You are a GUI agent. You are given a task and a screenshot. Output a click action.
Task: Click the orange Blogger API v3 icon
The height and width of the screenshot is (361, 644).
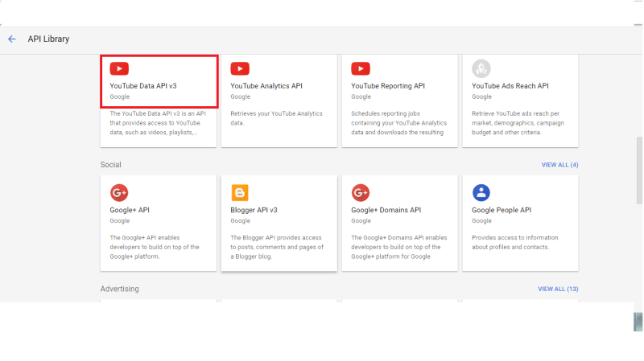tap(240, 192)
